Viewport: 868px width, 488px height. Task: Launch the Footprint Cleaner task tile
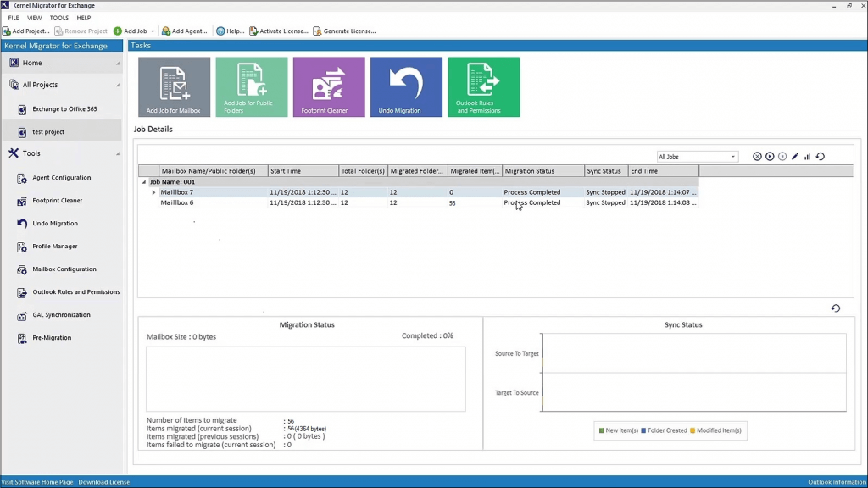(x=328, y=86)
